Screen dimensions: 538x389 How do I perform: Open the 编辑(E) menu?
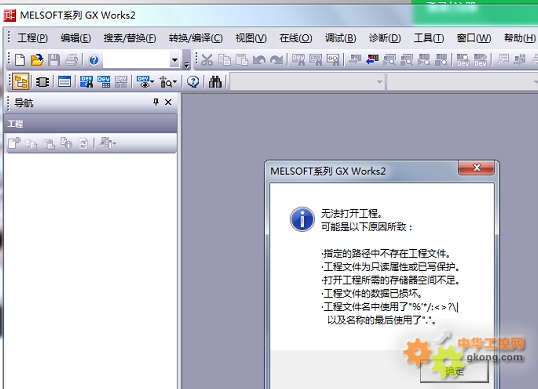point(76,38)
